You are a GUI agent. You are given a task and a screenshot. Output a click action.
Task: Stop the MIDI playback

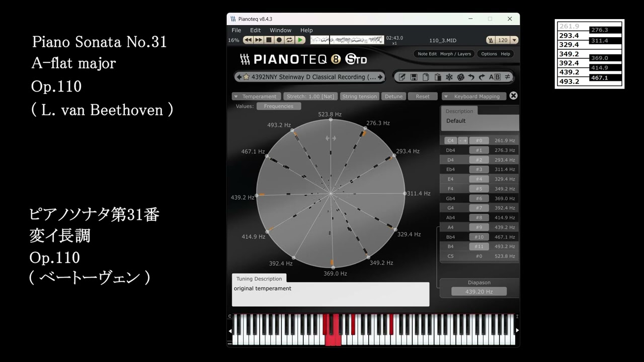pyautogui.click(x=269, y=40)
